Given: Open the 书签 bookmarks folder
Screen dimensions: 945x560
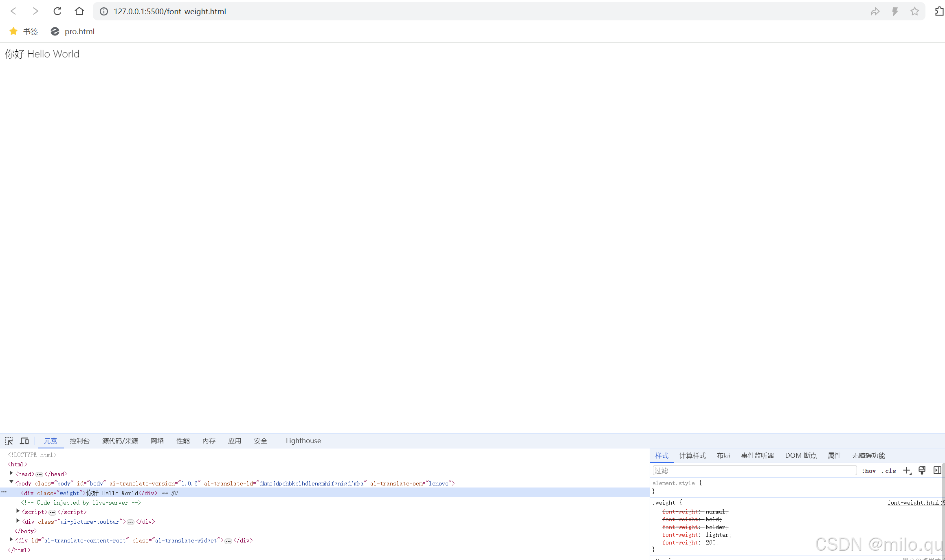Looking at the screenshot, I should (24, 31).
